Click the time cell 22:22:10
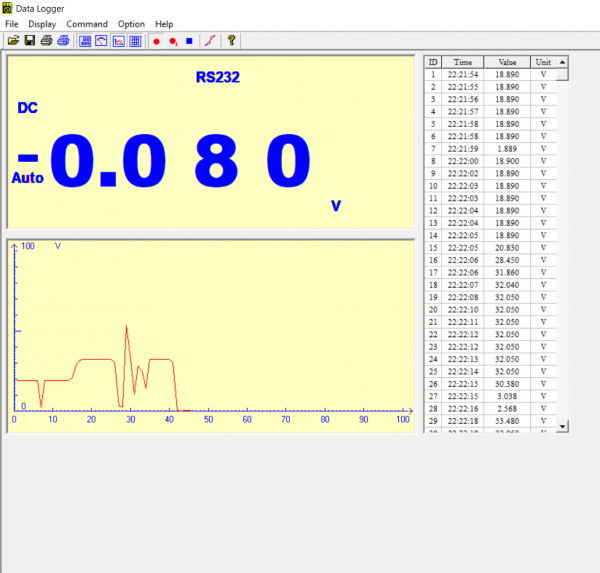 click(x=463, y=310)
